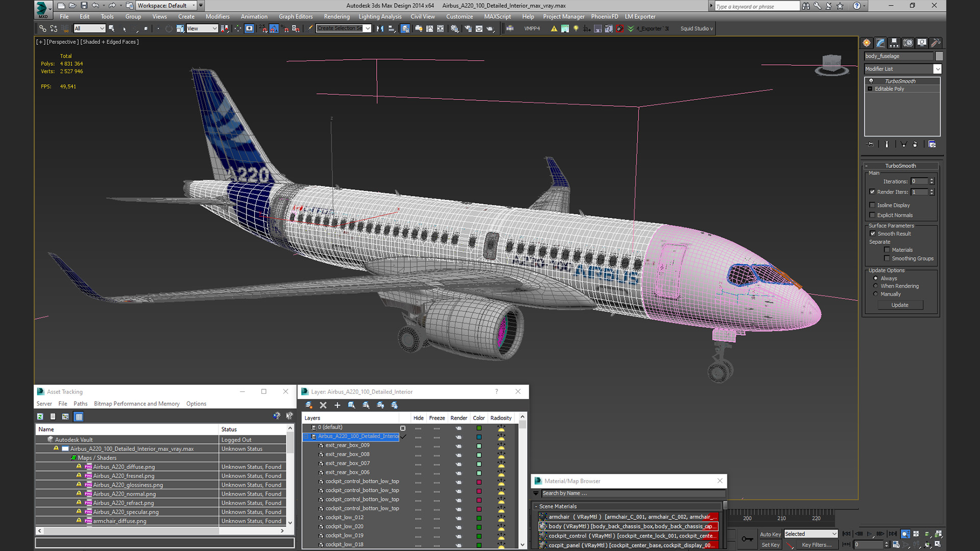The width and height of the screenshot is (980, 551).
Task: Open the Motion command panel tab
Action: click(x=908, y=43)
